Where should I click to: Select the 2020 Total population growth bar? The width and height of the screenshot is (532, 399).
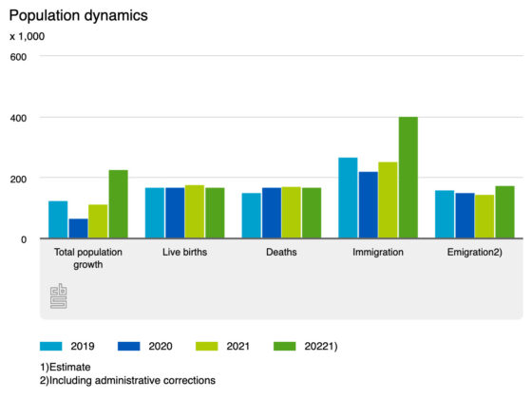[x=78, y=228]
